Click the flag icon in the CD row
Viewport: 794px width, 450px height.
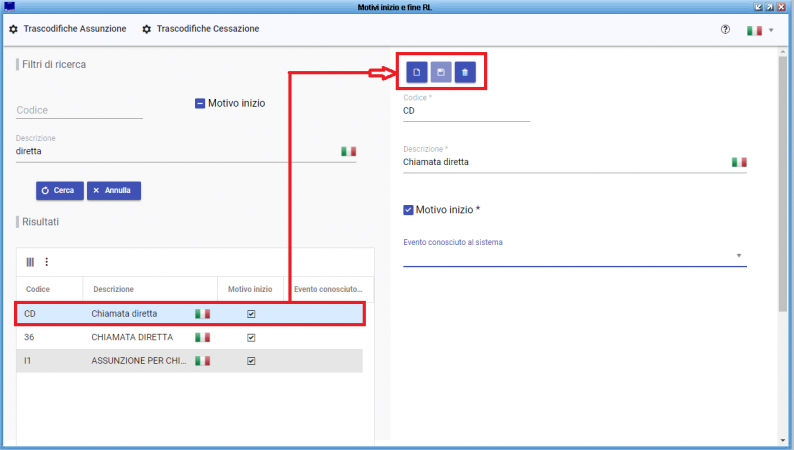(x=203, y=314)
